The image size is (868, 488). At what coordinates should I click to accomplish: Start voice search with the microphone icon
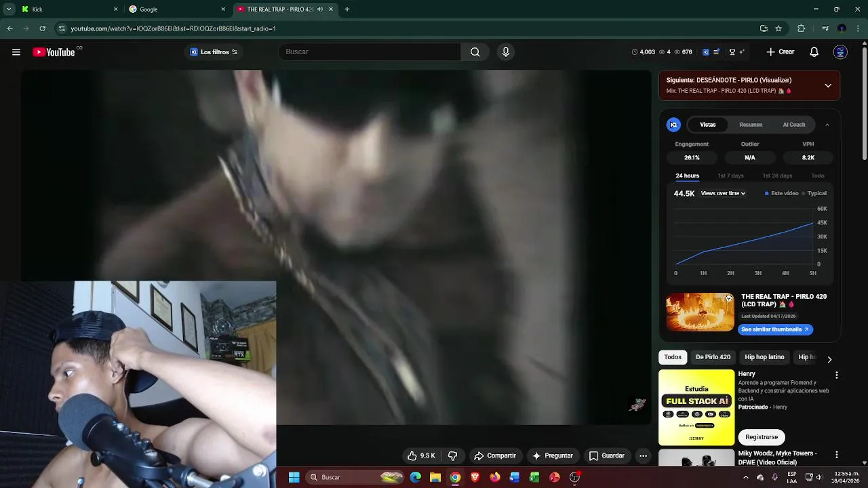point(506,52)
